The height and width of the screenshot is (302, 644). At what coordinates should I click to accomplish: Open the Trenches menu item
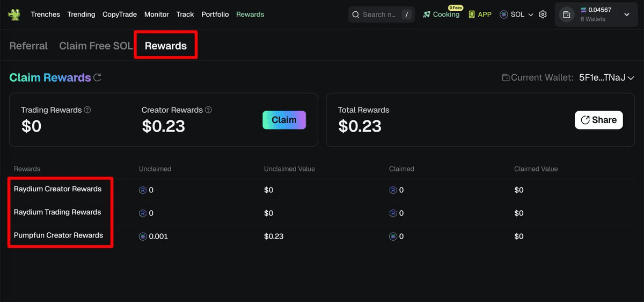point(45,15)
